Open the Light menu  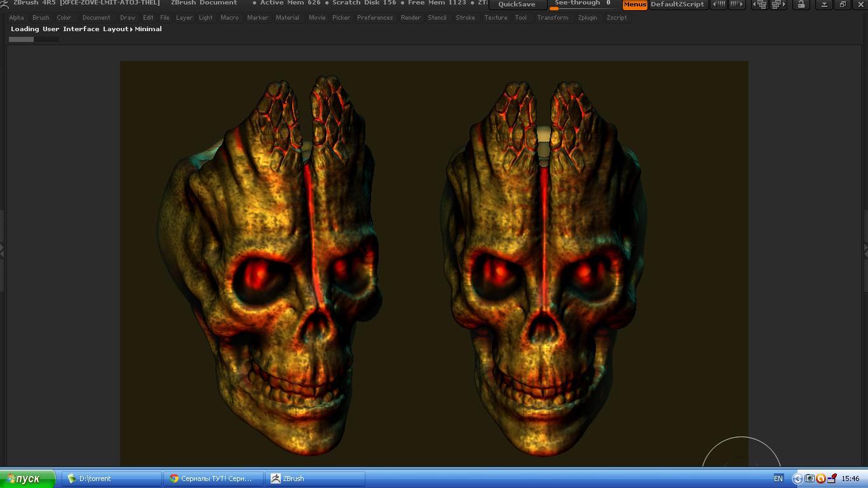tap(206, 18)
